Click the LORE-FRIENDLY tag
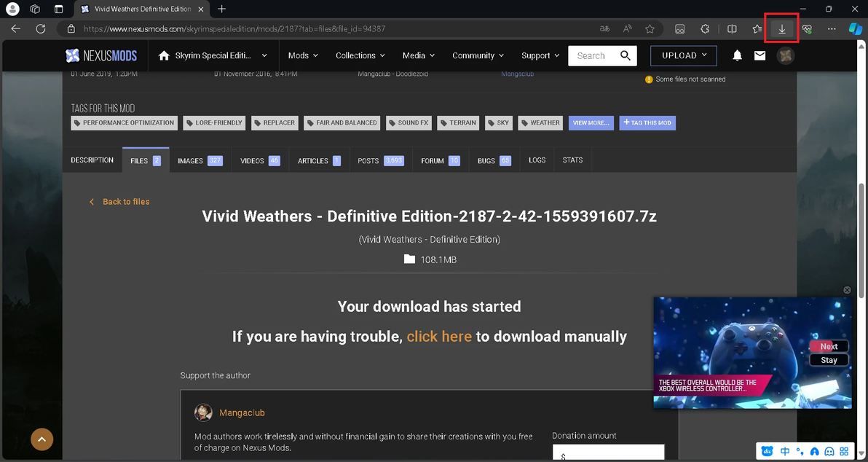 (x=214, y=123)
